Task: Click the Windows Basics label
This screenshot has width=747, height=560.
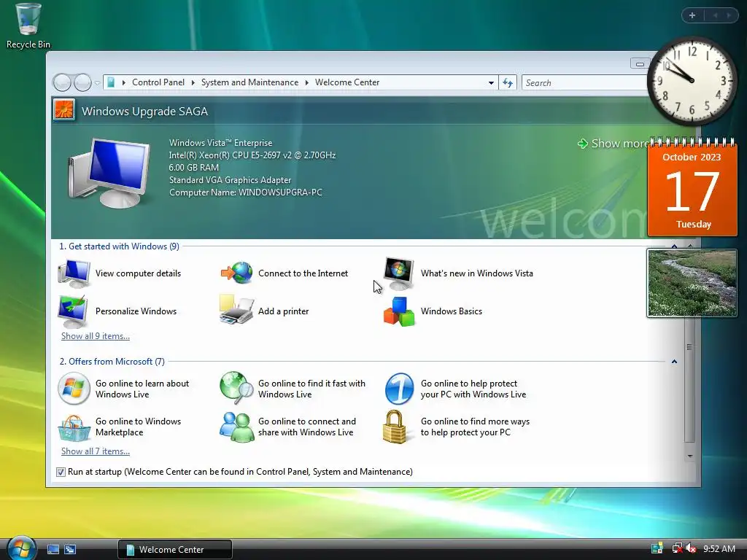Action: point(451,311)
